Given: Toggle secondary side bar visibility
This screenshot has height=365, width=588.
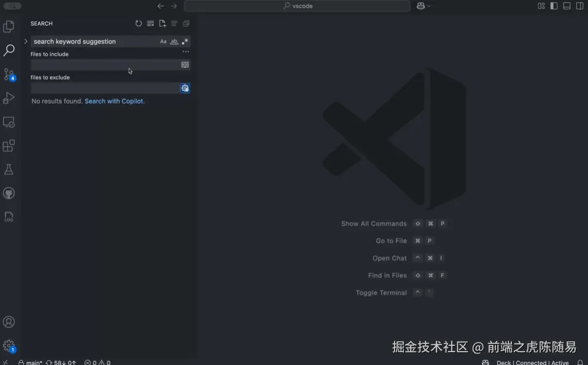Looking at the screenshot, I should [x=580, y=6].
